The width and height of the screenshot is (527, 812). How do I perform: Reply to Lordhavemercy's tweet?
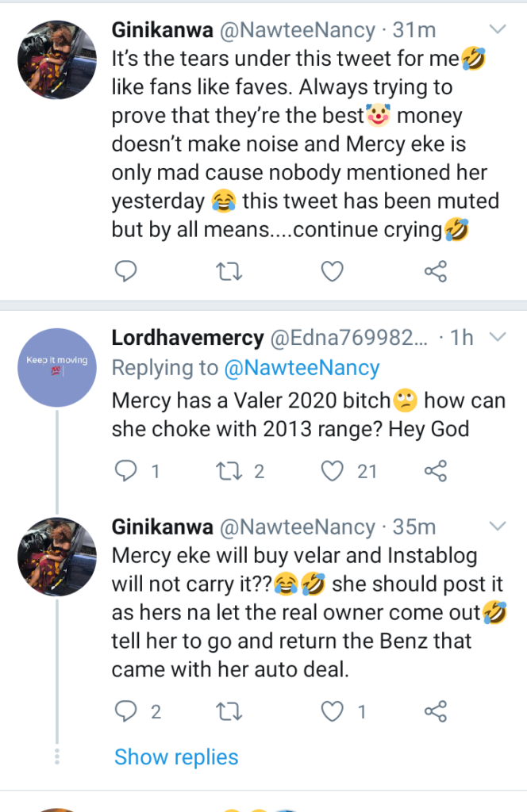coord(126,472)
